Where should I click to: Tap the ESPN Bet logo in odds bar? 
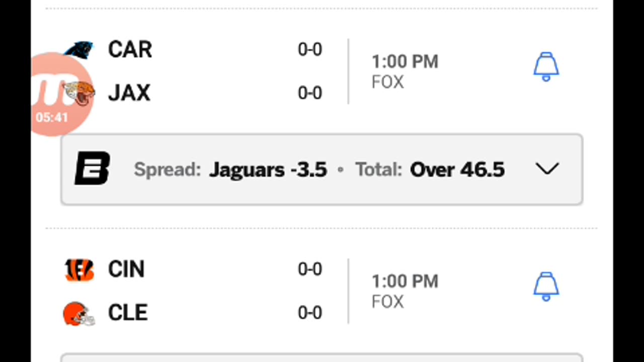pos(93,168)
